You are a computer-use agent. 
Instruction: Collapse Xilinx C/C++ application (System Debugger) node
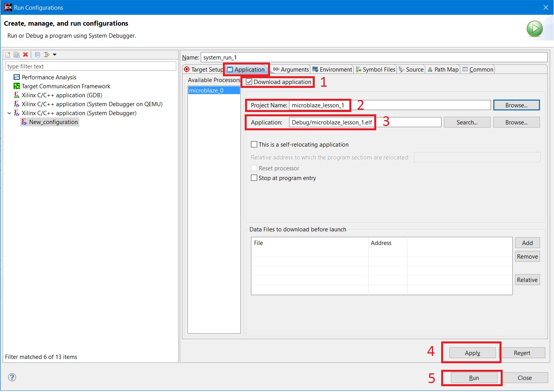click(9, 113)
